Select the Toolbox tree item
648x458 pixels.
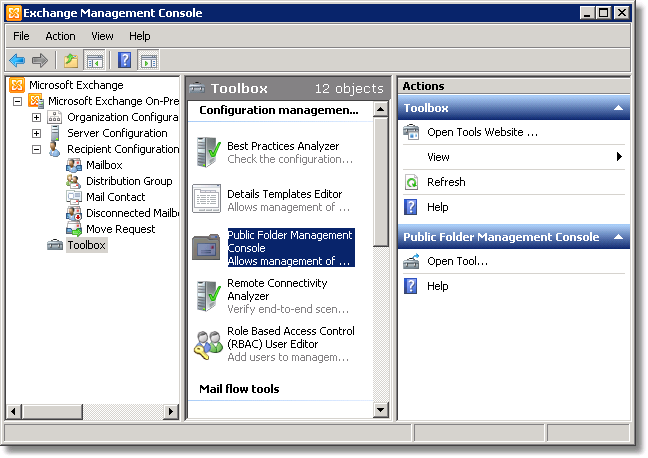coord(86,245)
